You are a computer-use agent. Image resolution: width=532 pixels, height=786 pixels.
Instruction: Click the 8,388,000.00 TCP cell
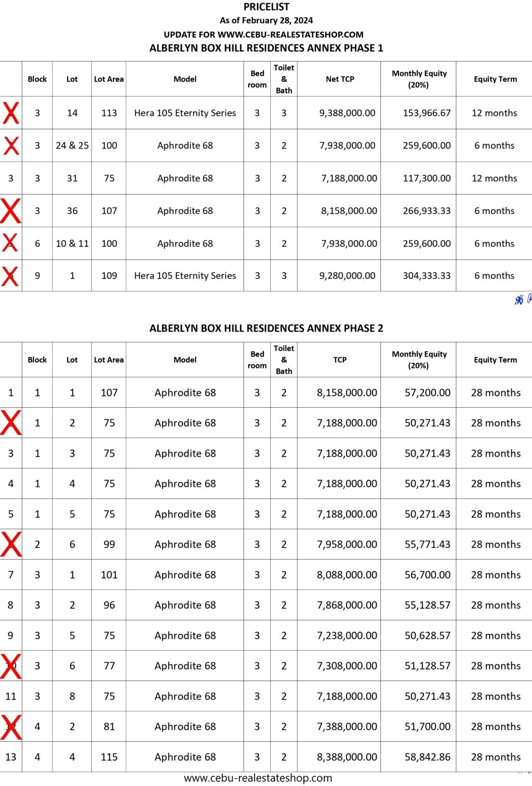coord(347,757)
